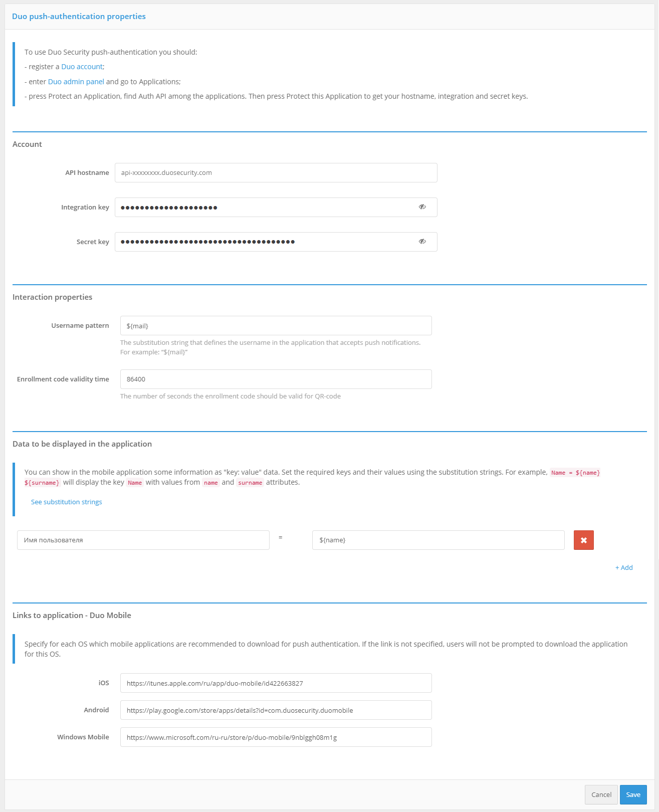The width and height of the screenshot is (659, 812).
Task: Save the Duo push settings
Action: click(633, 794)
